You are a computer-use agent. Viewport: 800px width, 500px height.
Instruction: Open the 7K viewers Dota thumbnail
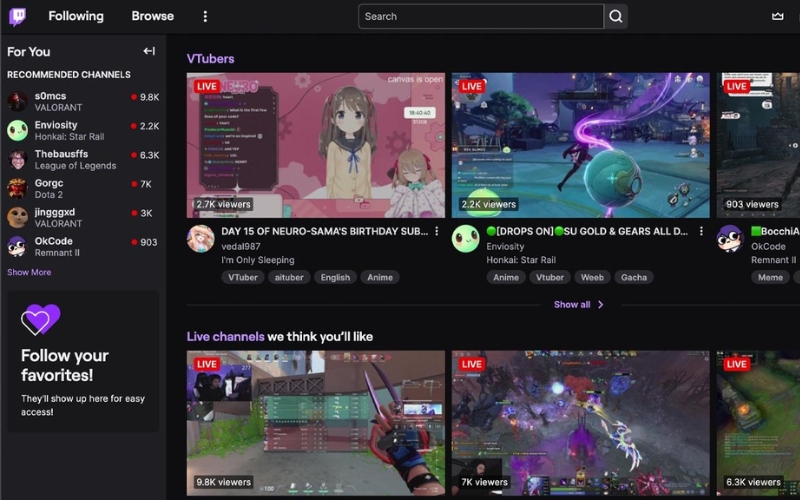(x=581, y=423)
